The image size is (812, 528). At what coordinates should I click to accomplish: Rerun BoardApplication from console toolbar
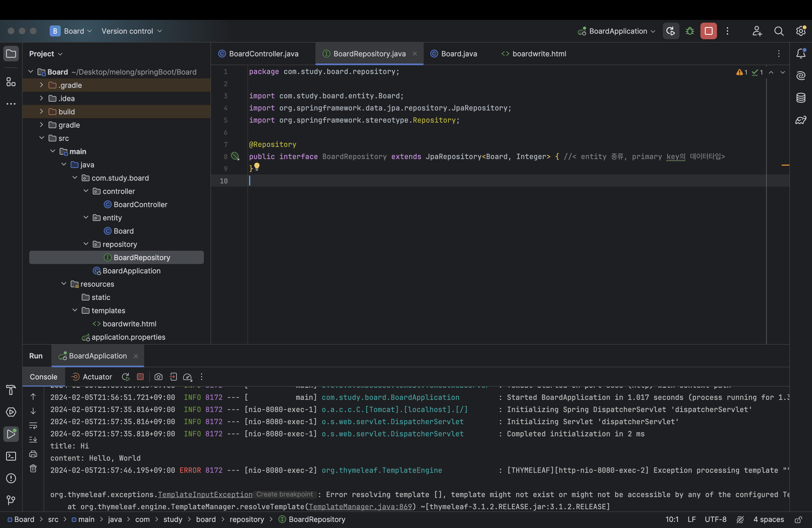point(126,377)
